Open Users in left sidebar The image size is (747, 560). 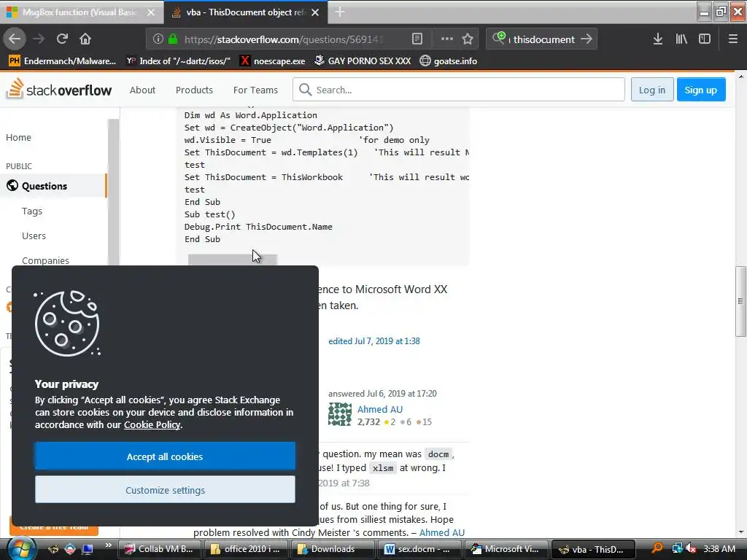pyautogui.click(x=34, y=236)
